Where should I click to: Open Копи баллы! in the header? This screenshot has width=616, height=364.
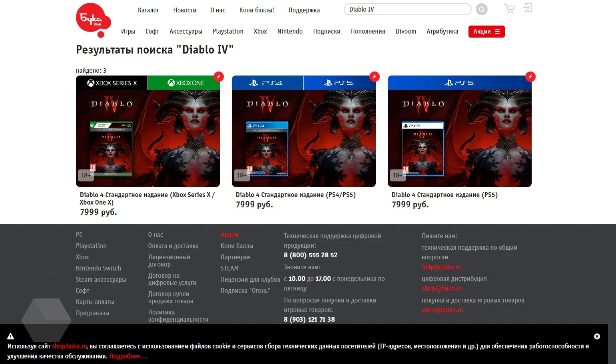[x=257, y=10]
